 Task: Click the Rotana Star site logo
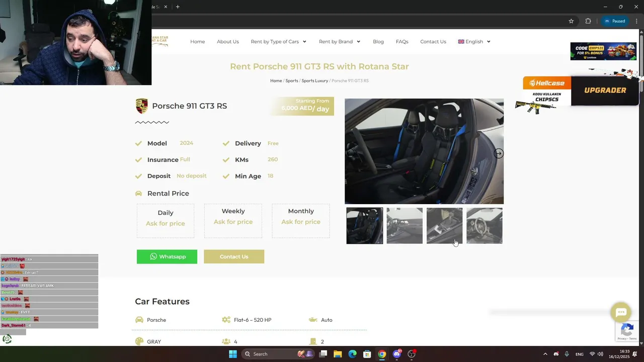point(160,41)
